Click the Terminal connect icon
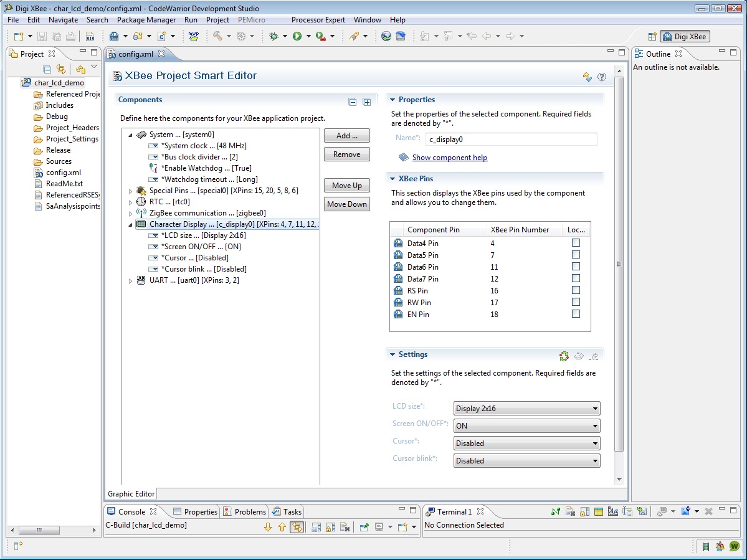Image resolution: width=747 pixels, height=560 pixels. pos(556,511)
